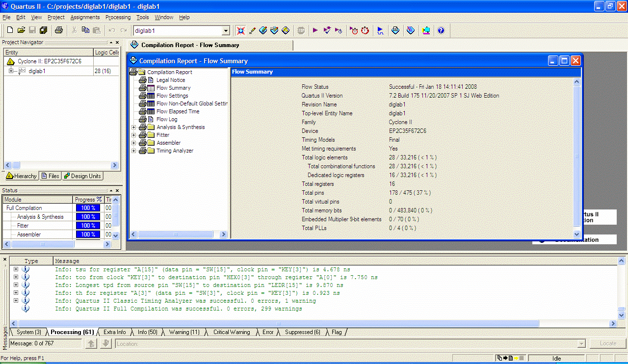This screenshot has width=628, height=364.
Task: Open a project with the folder icon
Action: (x=21, y=30)
